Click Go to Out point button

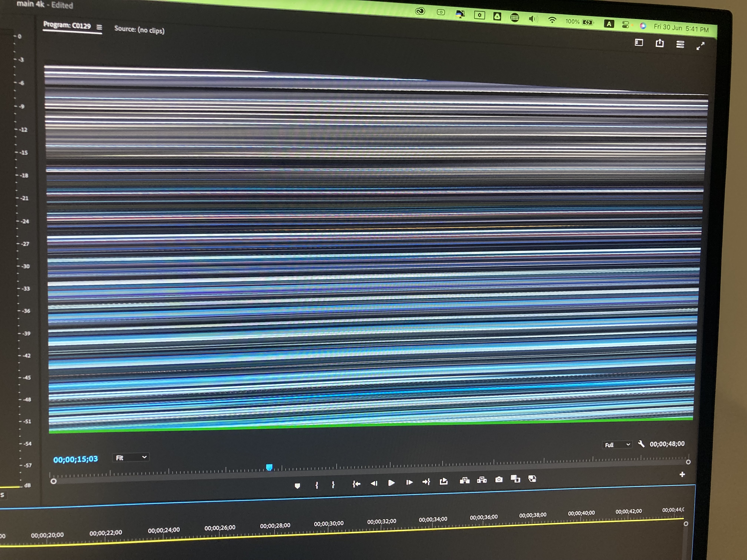[426, 482]
